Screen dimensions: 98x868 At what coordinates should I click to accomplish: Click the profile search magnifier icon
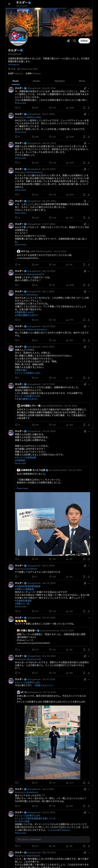[75, 41]
